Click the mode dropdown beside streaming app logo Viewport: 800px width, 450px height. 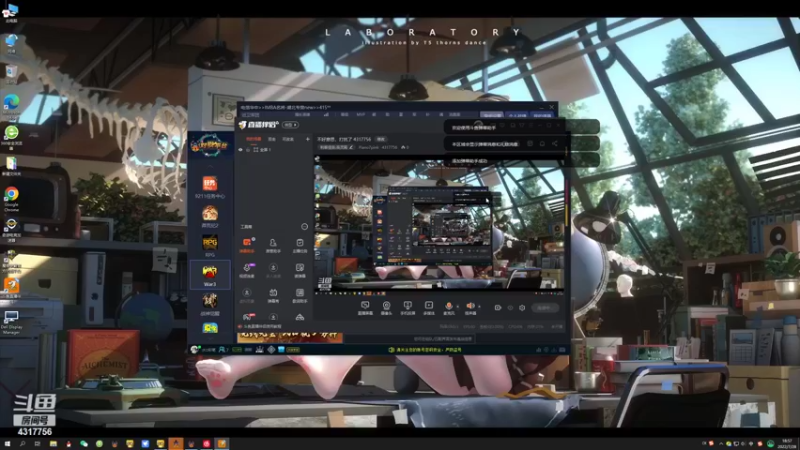[290, 125]
